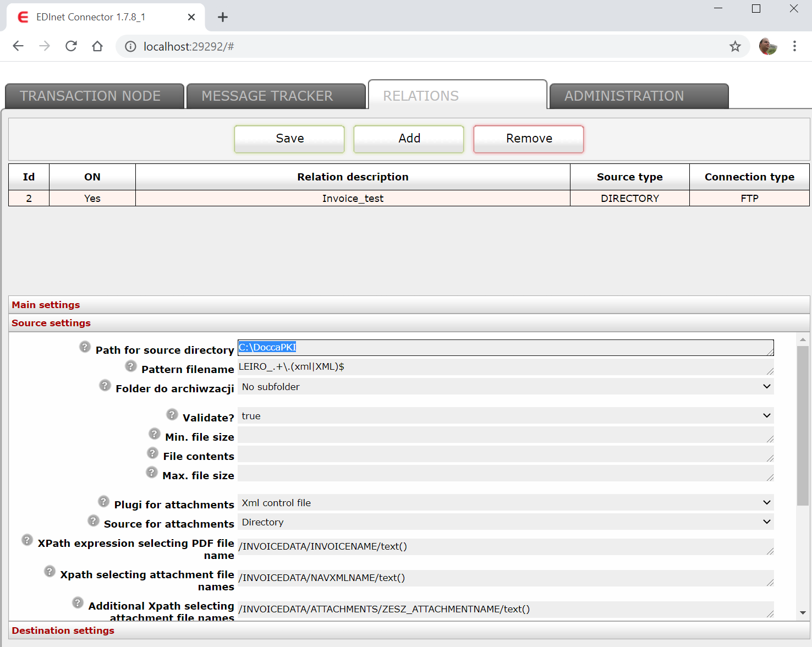The width and height of the screenshot is (812, 647).
Task: Click help icon for Min. file size
Action: pos(155,434)
